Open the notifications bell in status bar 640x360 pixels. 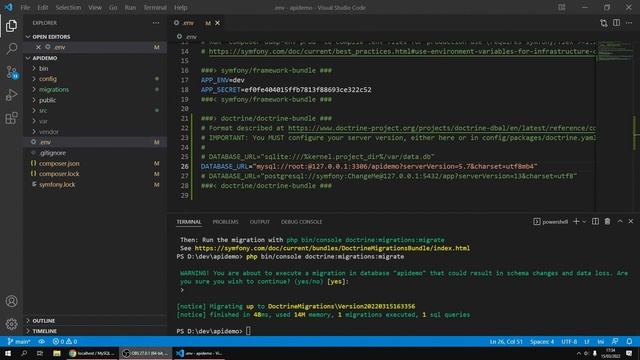tap(629, 341)
